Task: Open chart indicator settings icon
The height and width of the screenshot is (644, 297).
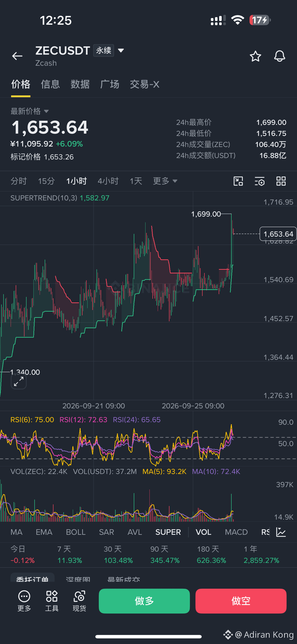Action: click(x=260, y=181)
